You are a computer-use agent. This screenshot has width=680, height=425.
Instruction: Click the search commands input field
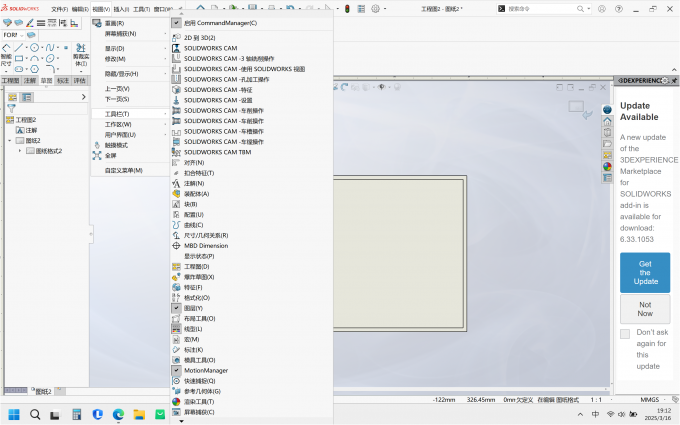[540, 9]
